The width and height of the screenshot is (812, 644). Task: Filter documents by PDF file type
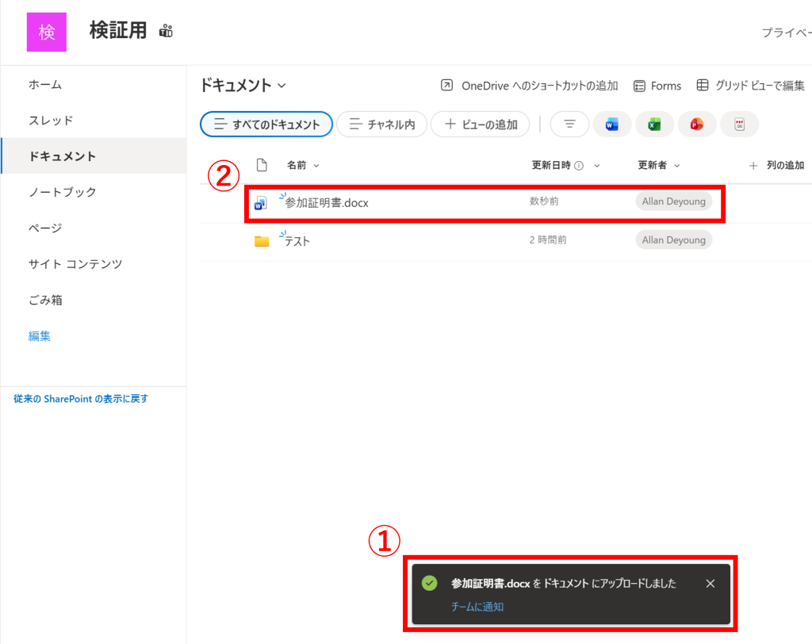[739, 125]
